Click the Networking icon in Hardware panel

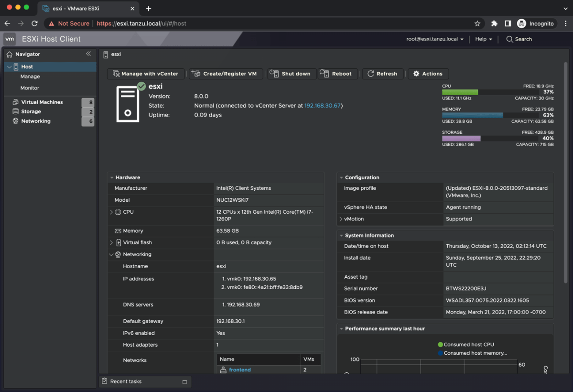(x=118, y=254)
